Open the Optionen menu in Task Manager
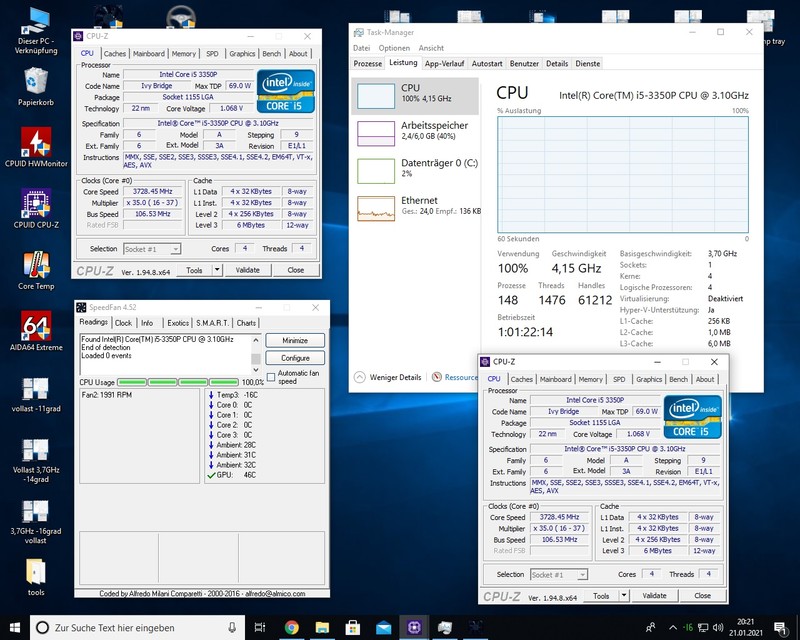Screen dimensions: 800x640 click(394, 48)
